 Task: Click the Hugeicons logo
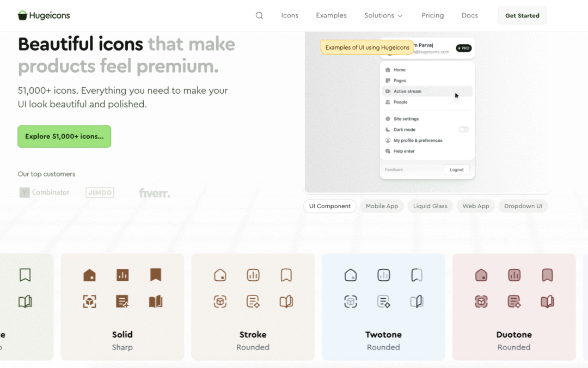tap(44, 15)
